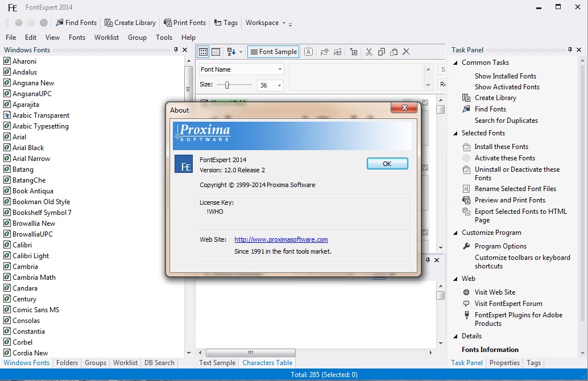Collapse the Web section in Task Panel

pyautogui.click(x=456, y=279)
